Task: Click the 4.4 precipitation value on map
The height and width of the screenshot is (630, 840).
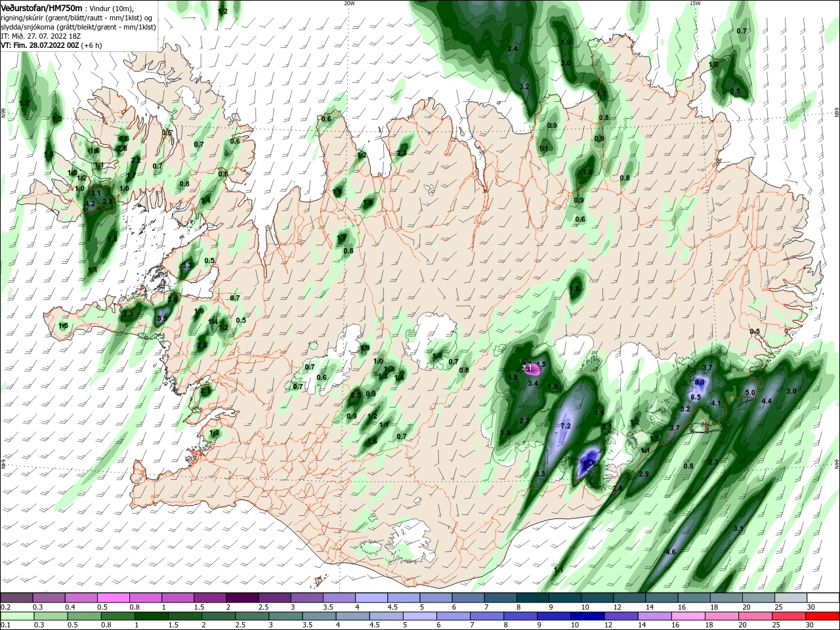Action: coord(766,400)
